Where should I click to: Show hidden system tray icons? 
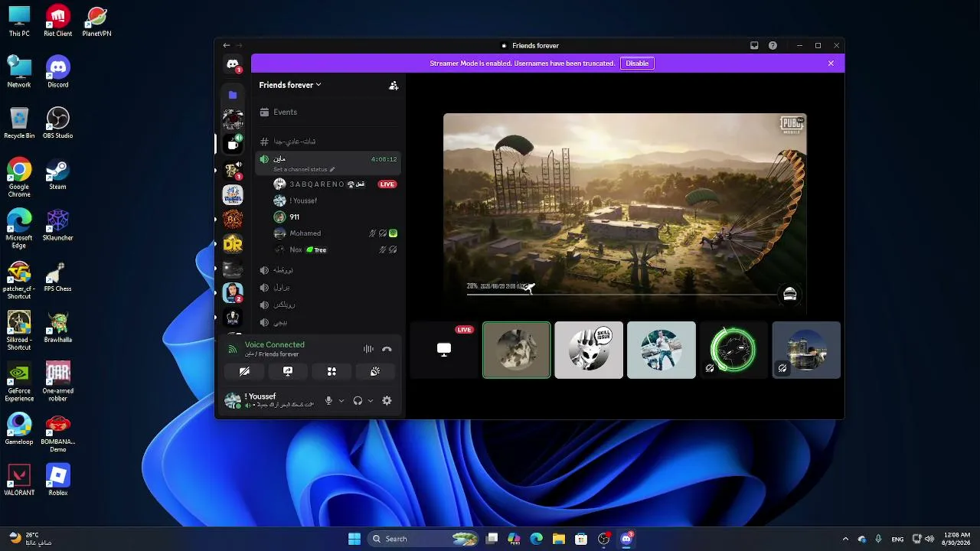pos(845,539)
